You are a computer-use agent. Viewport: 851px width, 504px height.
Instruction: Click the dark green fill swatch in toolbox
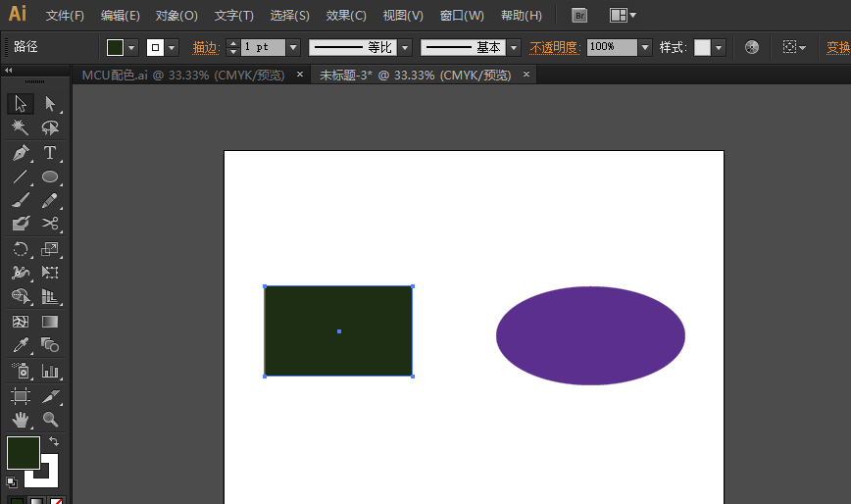click(24, 452)
